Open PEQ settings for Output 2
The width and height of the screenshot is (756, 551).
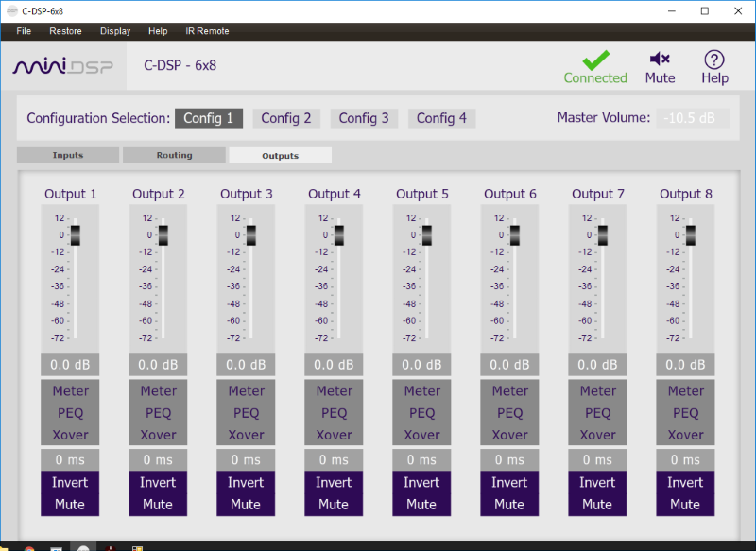pos(158,413)
